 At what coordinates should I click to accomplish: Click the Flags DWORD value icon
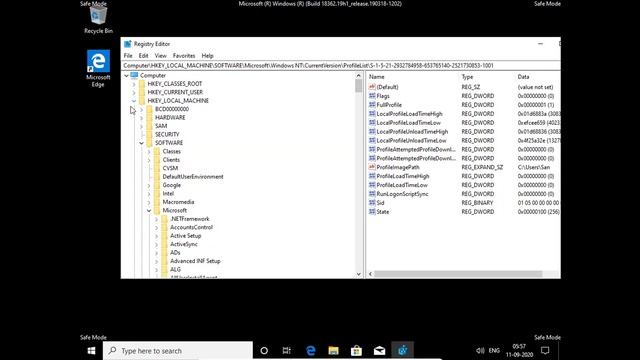click(372, 96)
